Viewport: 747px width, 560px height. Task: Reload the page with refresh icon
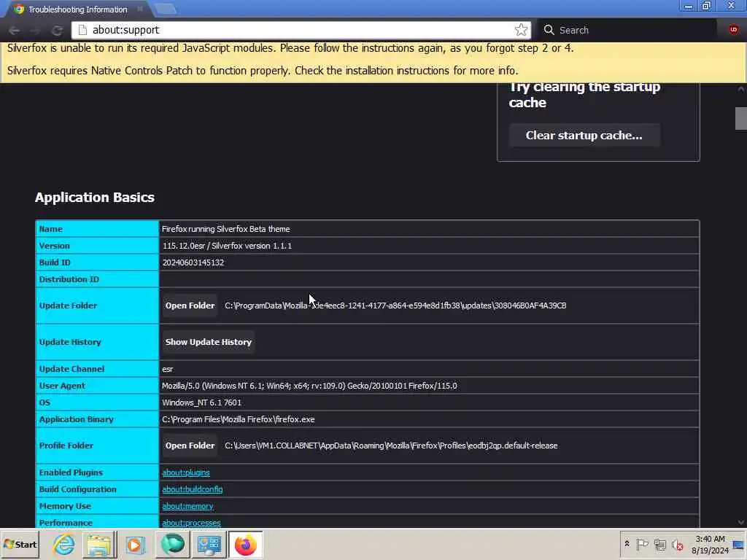coord(57,30)
